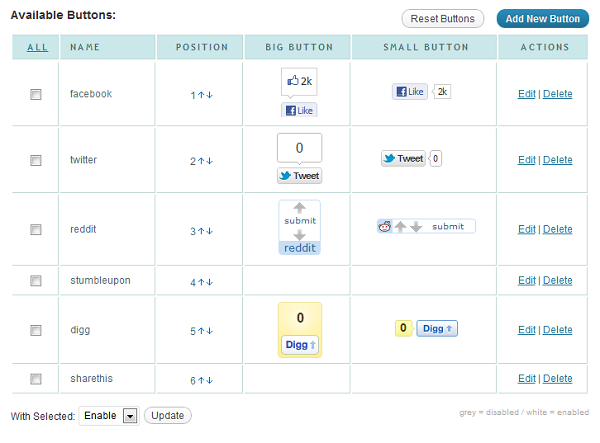Edit the twitter button
The width and height of the screenshot is (600, 443).
[527, 160]
